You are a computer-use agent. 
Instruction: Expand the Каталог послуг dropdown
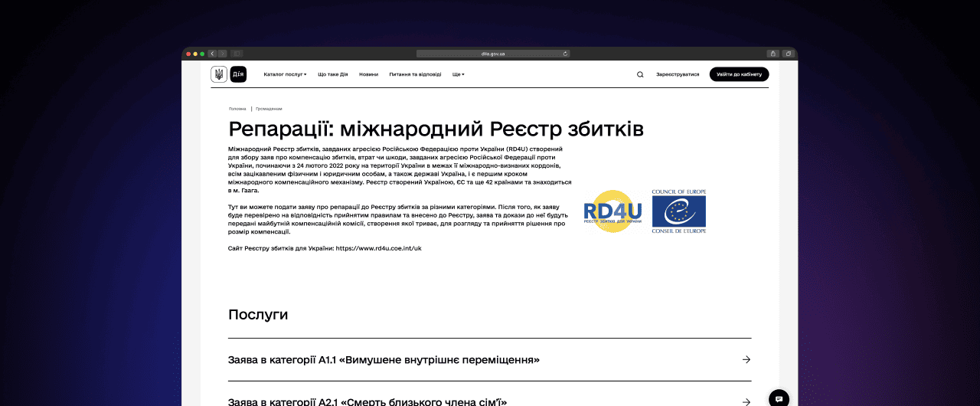(285, 74)
